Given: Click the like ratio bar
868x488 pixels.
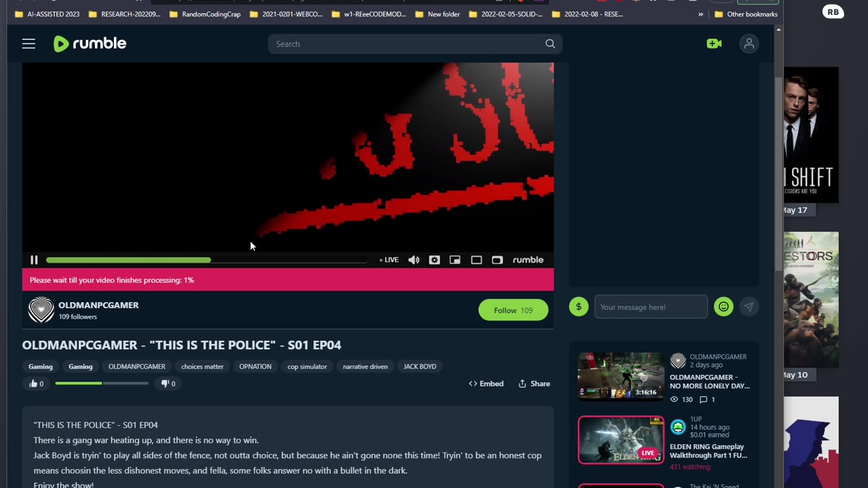Looking at the screenshot, I should point(102,384).
